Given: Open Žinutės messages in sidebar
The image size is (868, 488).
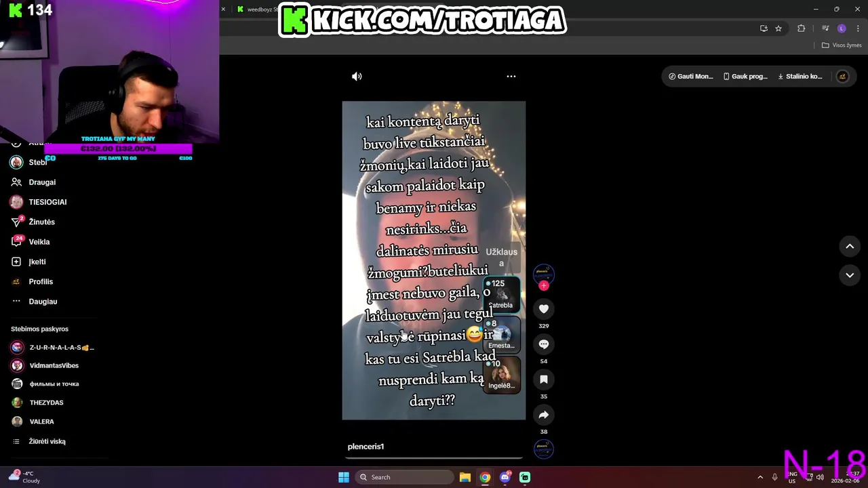Looking at the screenshot, I should [41, 222].
